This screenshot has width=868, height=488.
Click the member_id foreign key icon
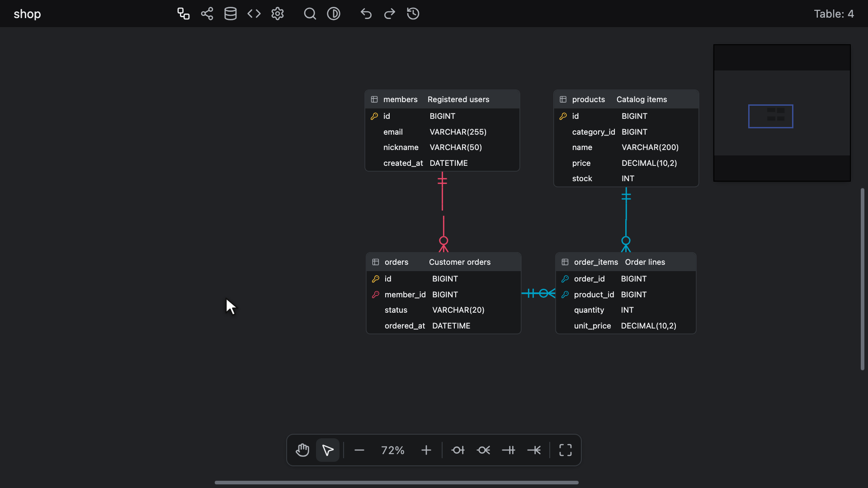tap(376, 295)
